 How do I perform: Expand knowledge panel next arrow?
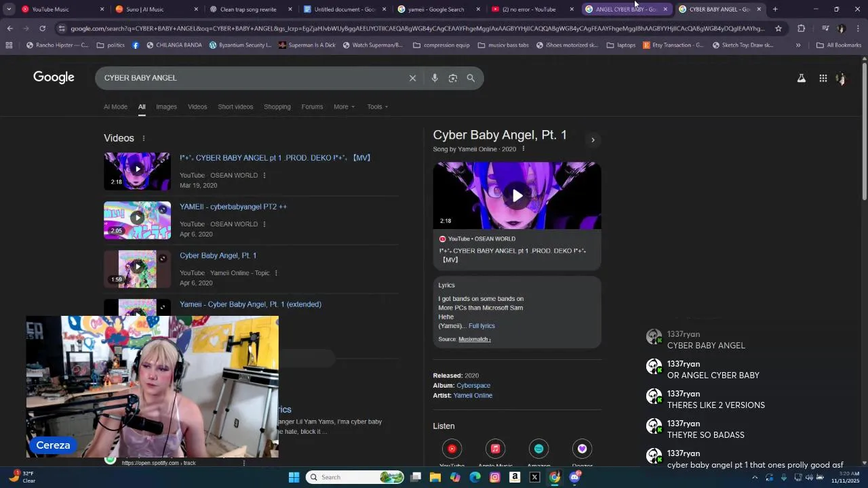pos(593,140)
